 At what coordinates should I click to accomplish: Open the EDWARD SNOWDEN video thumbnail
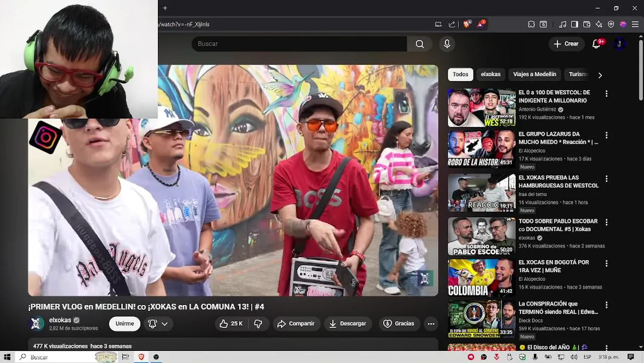tap(481, 319)
